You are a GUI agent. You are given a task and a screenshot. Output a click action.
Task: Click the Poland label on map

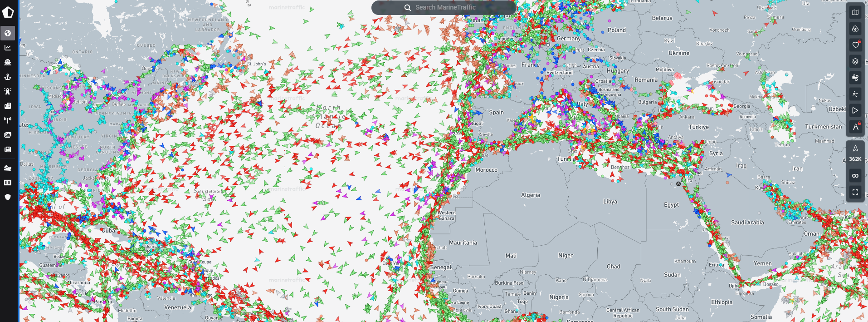(617, 30)
